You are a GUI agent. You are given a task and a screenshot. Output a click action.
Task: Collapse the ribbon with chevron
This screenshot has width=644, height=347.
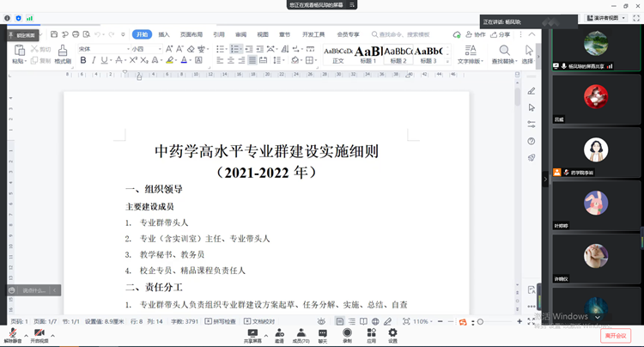532,34
